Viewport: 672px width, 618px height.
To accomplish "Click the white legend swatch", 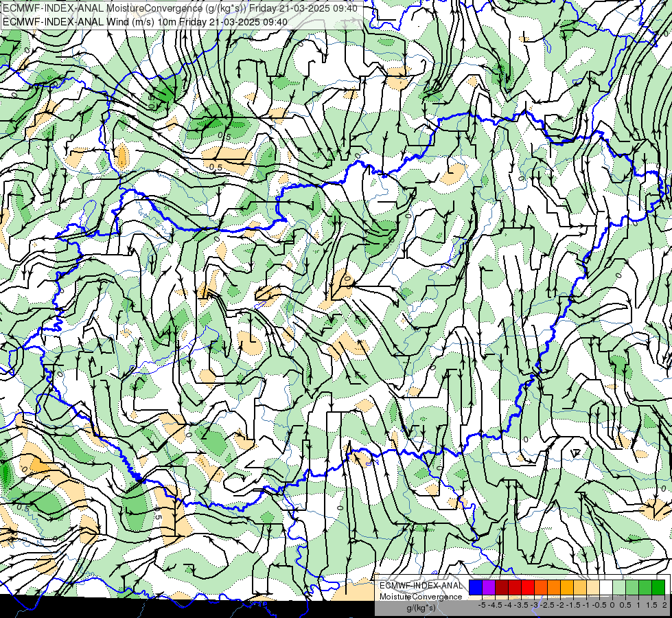I will pos(606,588).
